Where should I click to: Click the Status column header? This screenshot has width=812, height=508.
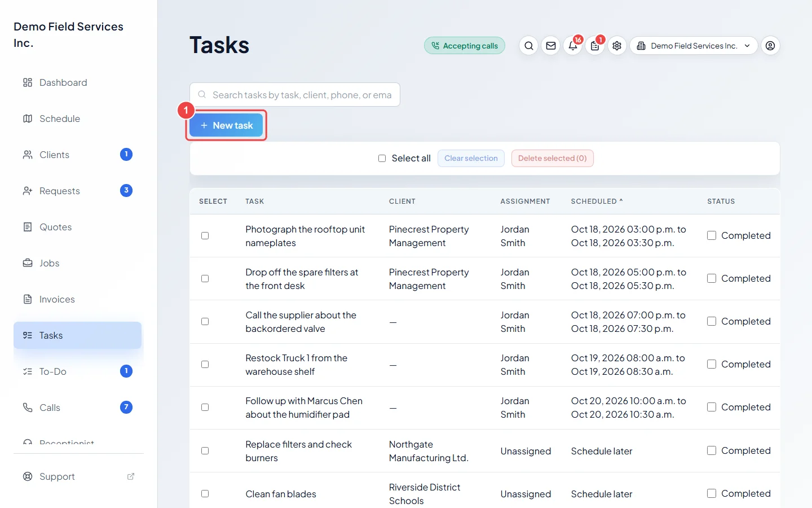721,202
